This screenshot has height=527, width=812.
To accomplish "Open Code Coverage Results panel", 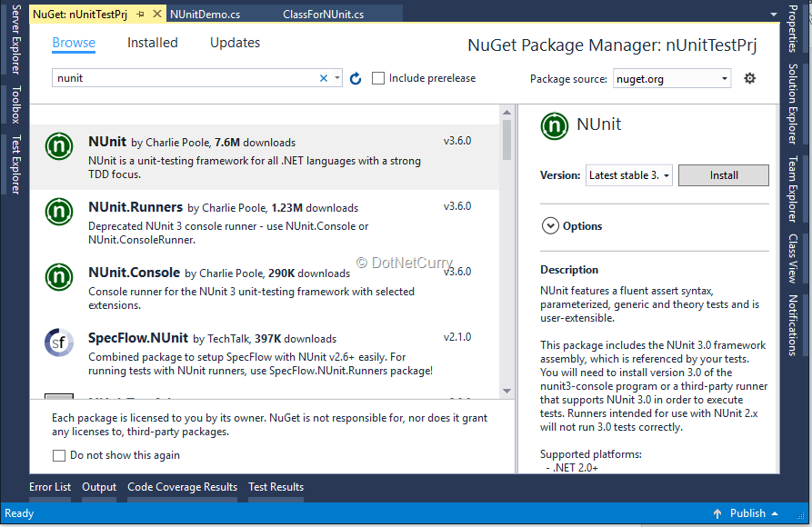I will coord(182,487).
